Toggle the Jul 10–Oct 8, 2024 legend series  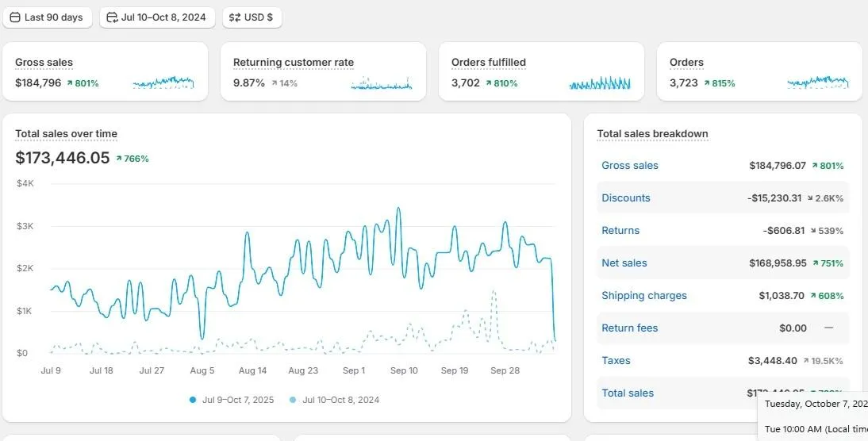tap(334, 400)
